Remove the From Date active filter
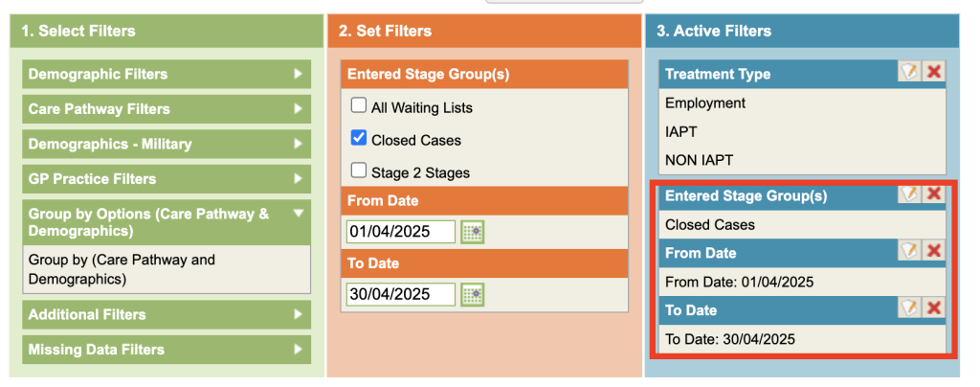980x387 pixels. [934, 251]
